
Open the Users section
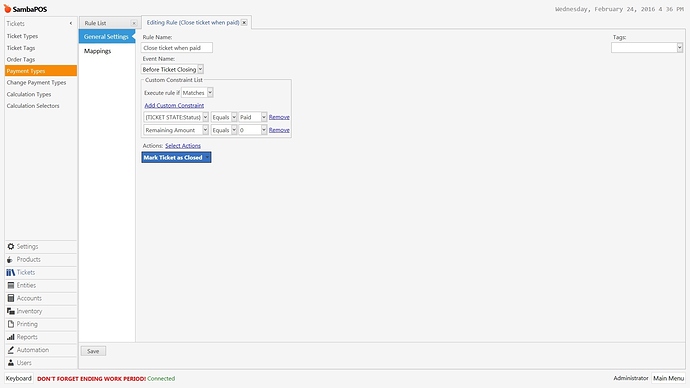click(40, 363)
